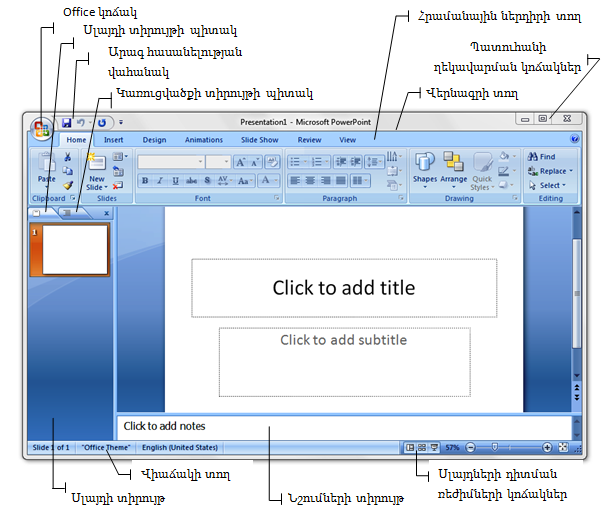Image resolution: width=609 pixels, height=512 pixels.
Task: Move the zoom slider handle
Action: click(x=494, y=448)
